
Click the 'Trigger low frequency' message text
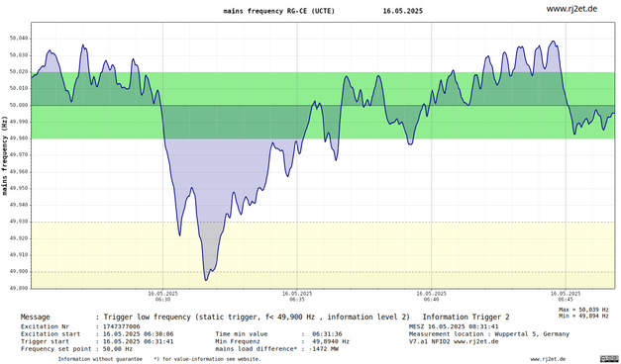[x=257, y=317]
